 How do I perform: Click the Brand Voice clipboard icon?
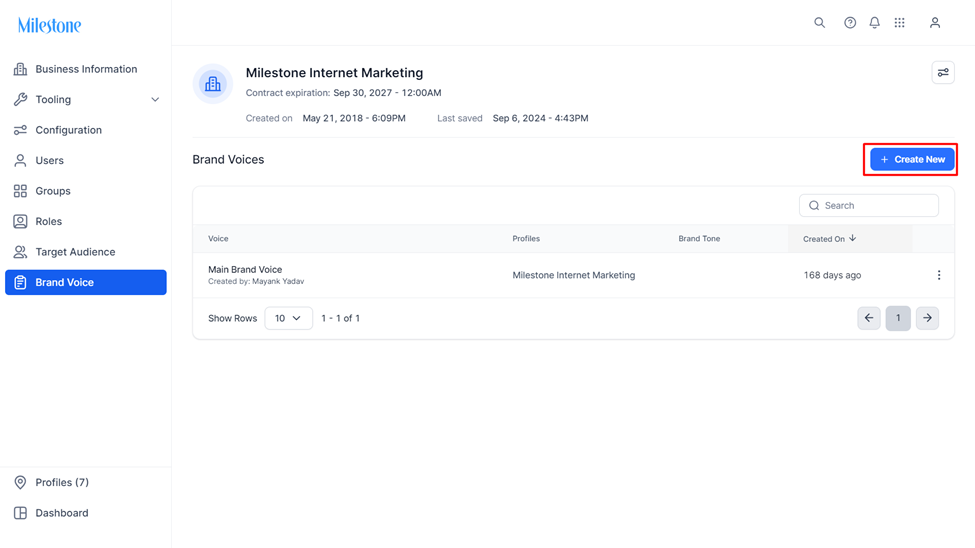coord(21,282)
